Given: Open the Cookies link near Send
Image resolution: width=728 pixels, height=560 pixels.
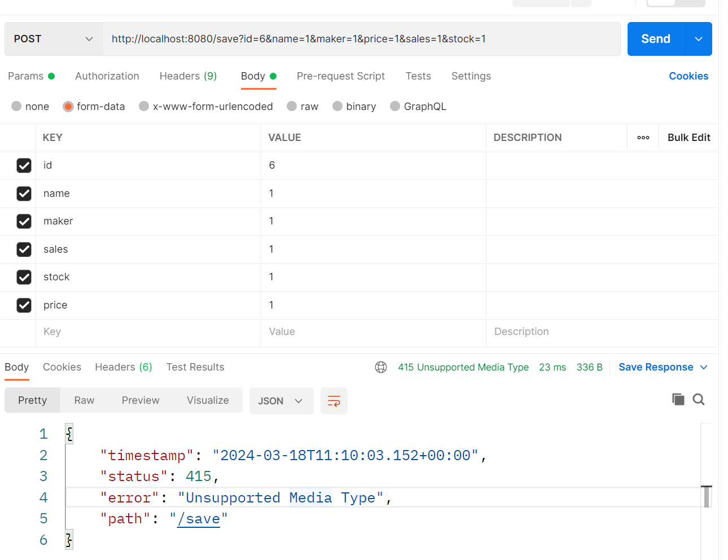Looking at the screenshot, I should point(688,76).
